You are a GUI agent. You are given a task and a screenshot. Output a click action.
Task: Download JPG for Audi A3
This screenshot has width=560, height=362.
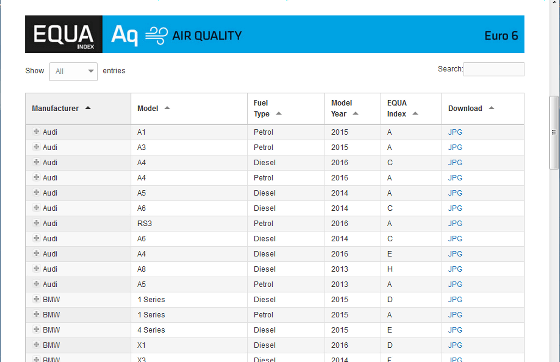455,147
